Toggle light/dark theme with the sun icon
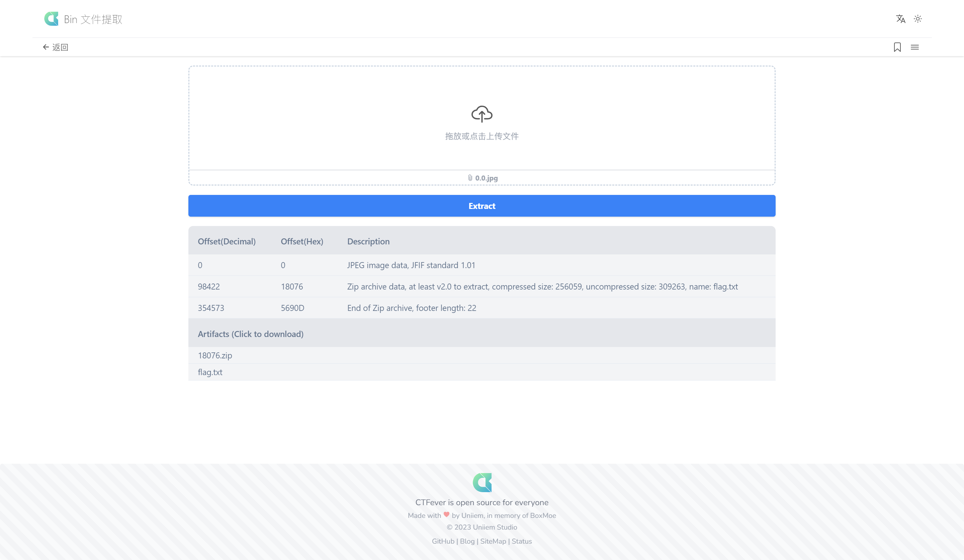964x560 pixels. (918, 19)
